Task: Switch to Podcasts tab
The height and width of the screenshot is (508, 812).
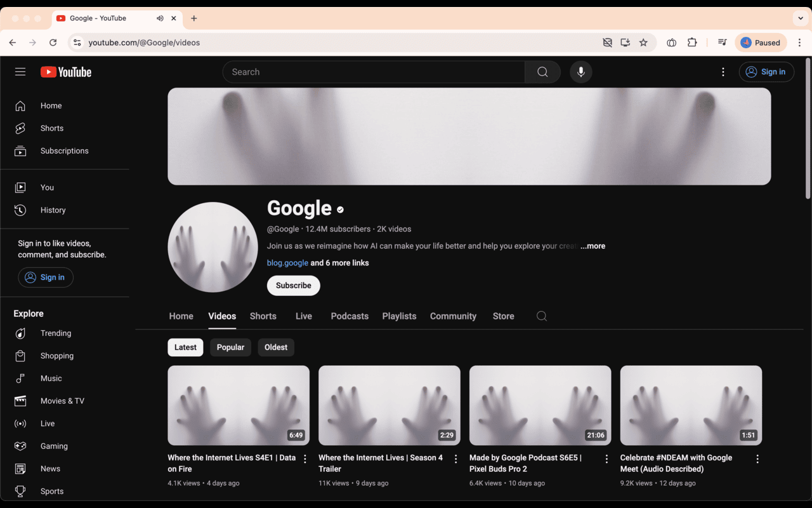Action: (x=350, y=316)
